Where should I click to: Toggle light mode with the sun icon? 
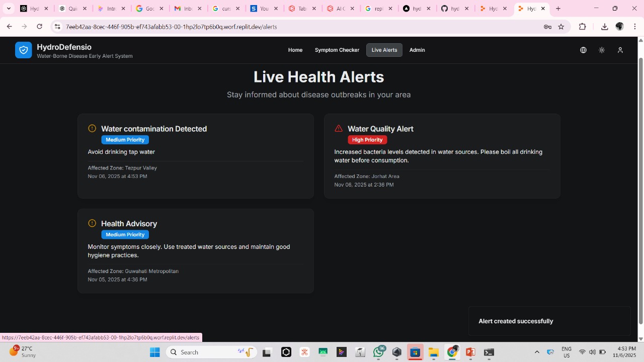tap(602, 50)
